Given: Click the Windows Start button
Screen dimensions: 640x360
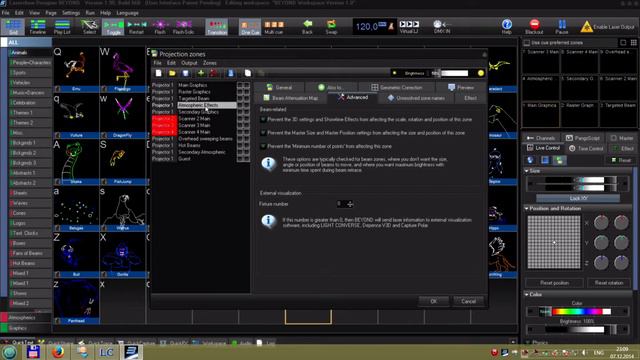Looking at the screenshot, I should pyautogui.click(x=9, y=352).
